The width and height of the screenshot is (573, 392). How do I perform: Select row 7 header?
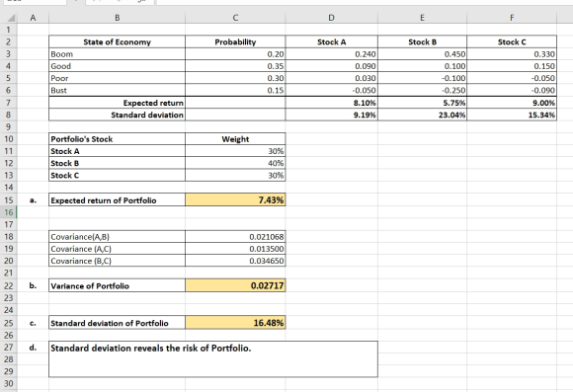pyautogui.click(x=9, y=103)
